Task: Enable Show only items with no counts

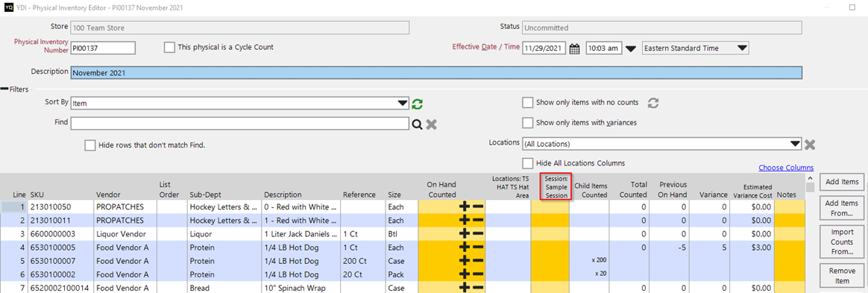Action: coord(527,103)
